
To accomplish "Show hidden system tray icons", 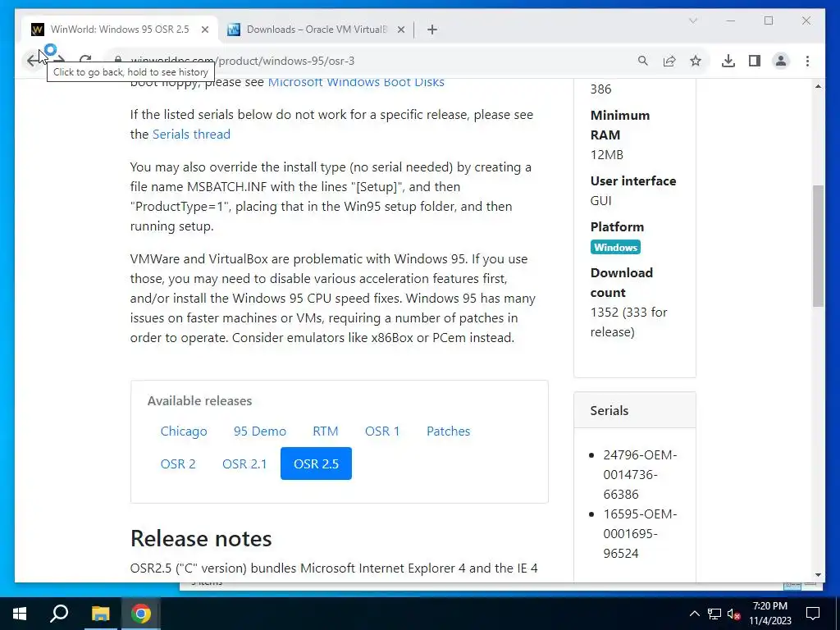I will point(694,614).
